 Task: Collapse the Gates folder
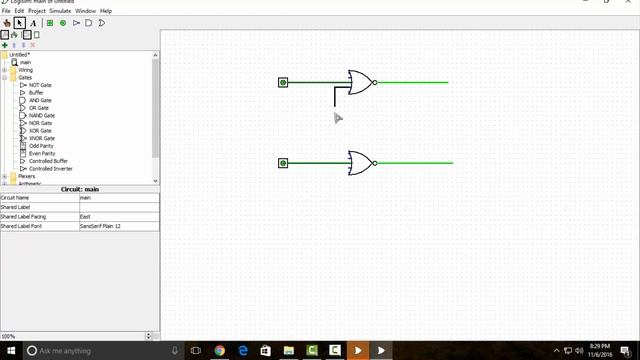point(4,78)
